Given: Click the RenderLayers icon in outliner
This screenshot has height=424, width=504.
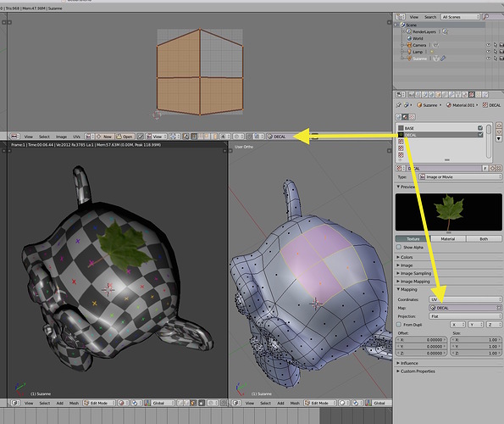Looking at the screenshot, I should point(409,31).
